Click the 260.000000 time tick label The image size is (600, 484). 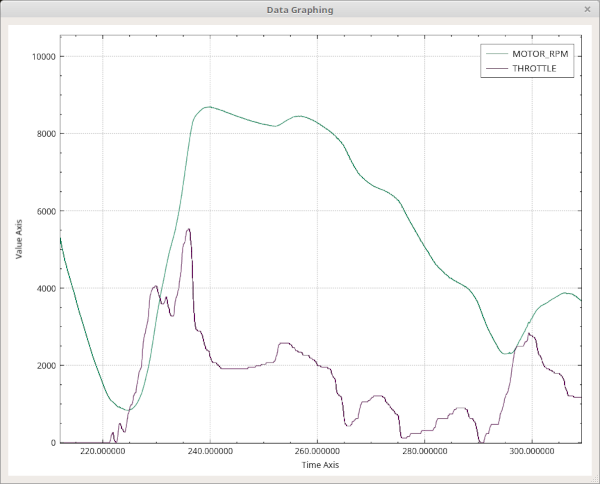(x=317, y=451)
